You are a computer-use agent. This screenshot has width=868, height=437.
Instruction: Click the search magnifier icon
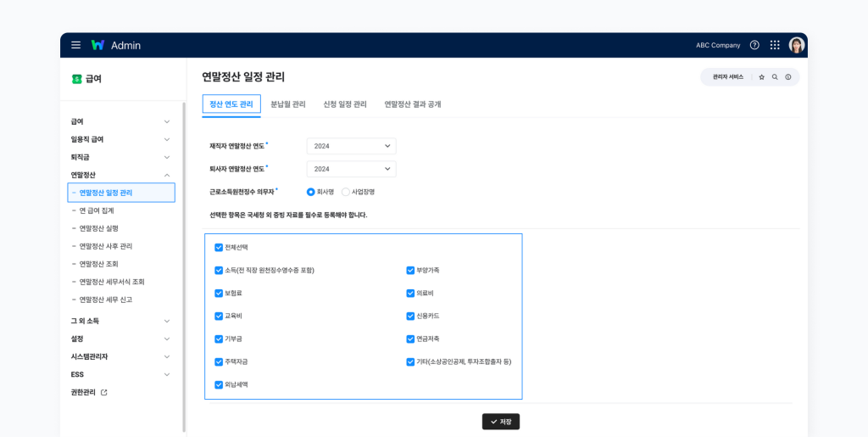(x=775, y=77)
